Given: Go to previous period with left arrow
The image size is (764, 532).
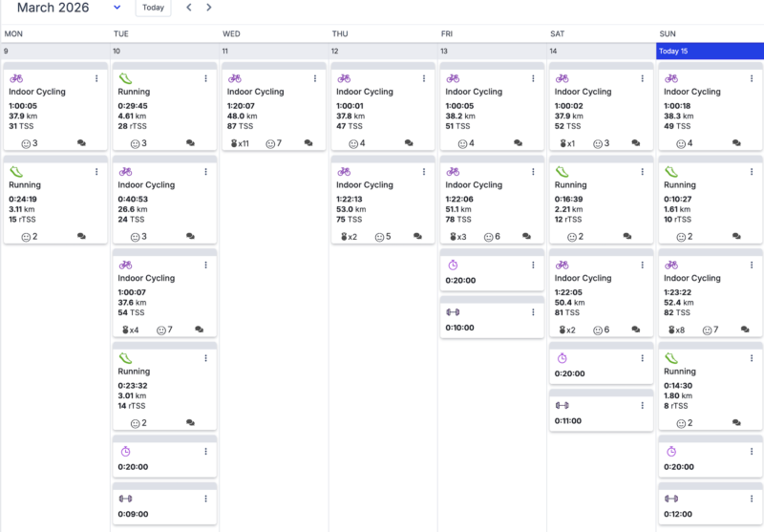Looking at the screenshot, I should tap(188, 8).
